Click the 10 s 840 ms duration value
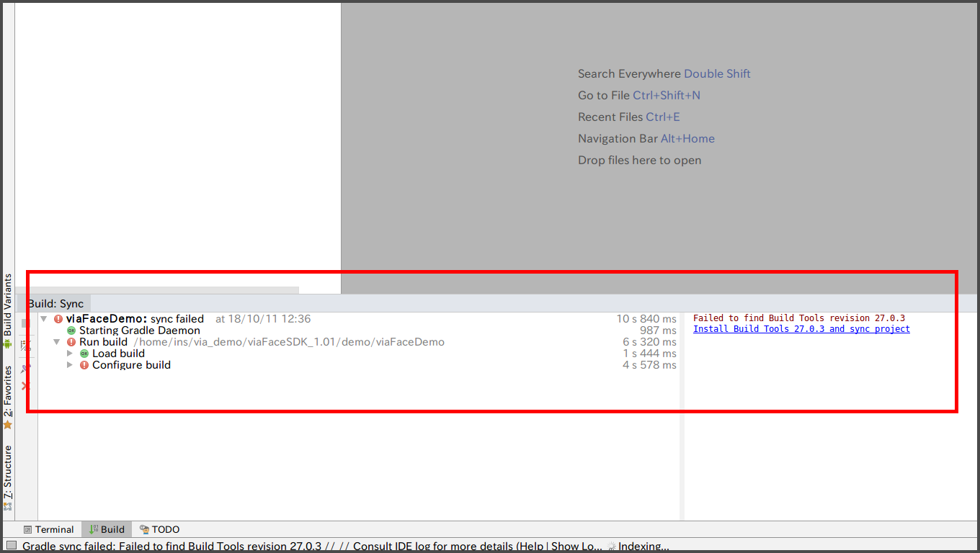This screenshot has width=980, height=553. [x=646, y=319]
